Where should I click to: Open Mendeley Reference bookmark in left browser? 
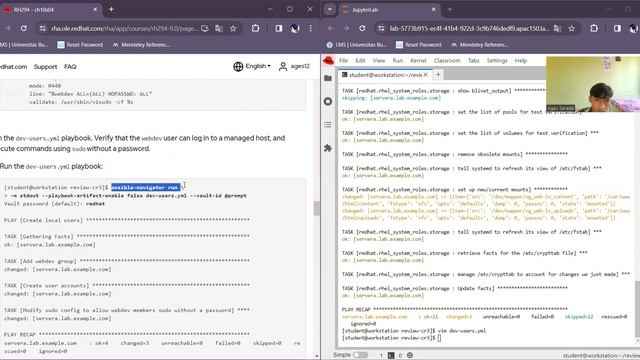click(141, 44)
